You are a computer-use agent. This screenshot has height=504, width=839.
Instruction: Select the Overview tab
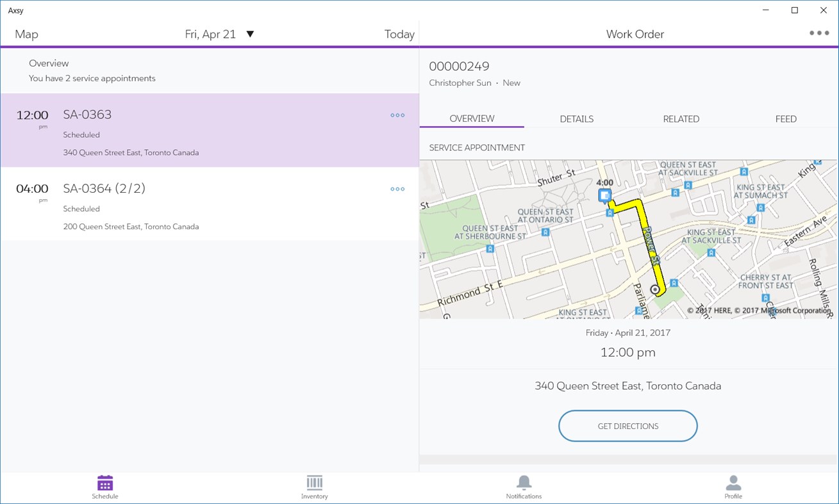point(472,118)
